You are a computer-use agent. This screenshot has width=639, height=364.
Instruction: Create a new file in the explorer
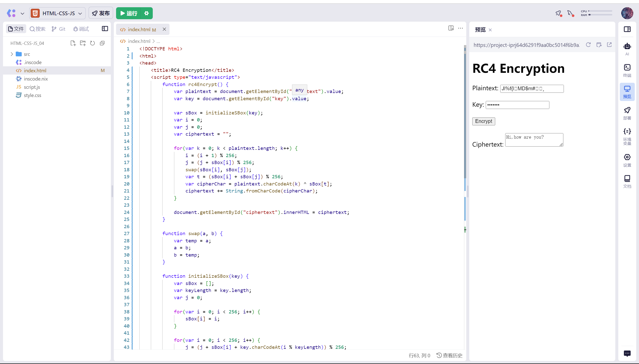pos(73,43)
